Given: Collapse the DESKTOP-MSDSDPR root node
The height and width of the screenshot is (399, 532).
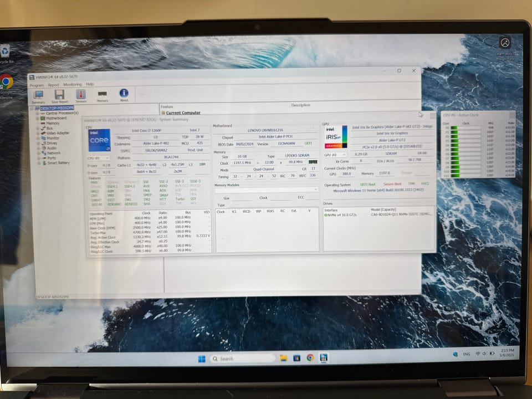Looking at the screenshot, I should click(32, 109).
